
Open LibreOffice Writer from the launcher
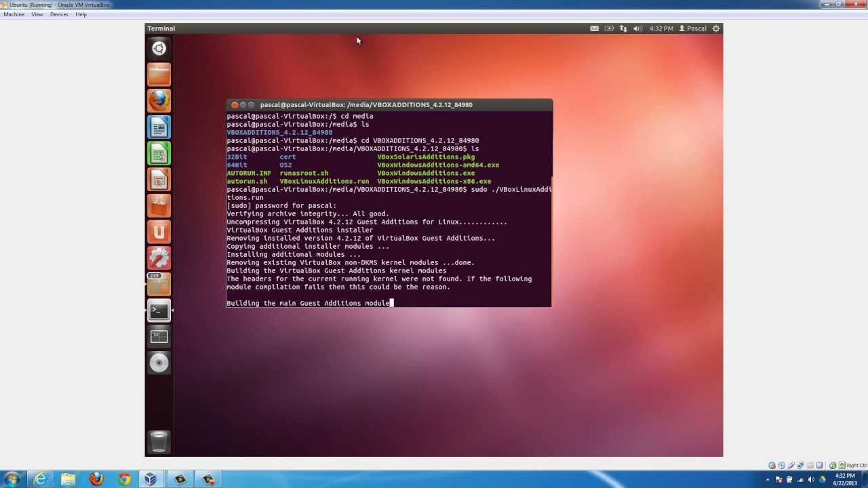coord(159,127)
